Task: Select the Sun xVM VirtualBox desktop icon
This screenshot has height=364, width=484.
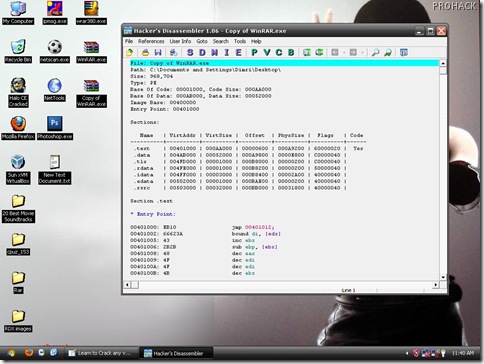Action: coord(18,170)
